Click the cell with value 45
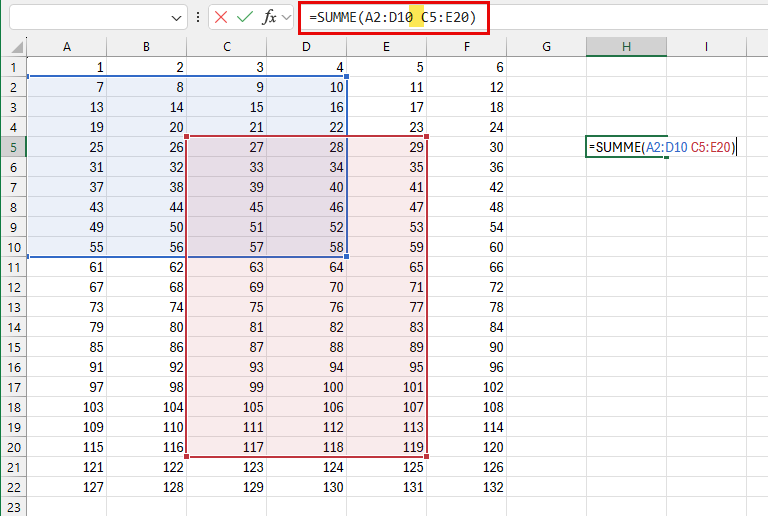Image resolution: width=768 pixels, height=516 pixels. pos(226,207)
